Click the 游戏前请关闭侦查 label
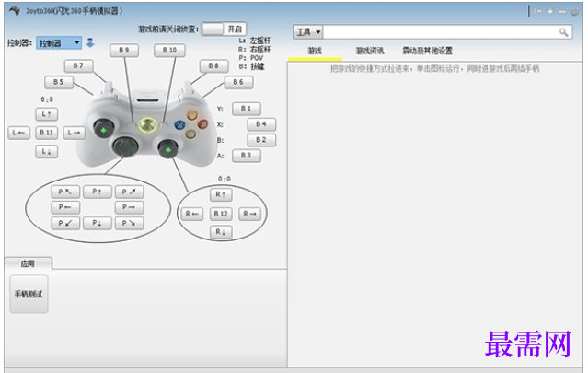This screenshot has height=373, width=588. click(168, 29)
